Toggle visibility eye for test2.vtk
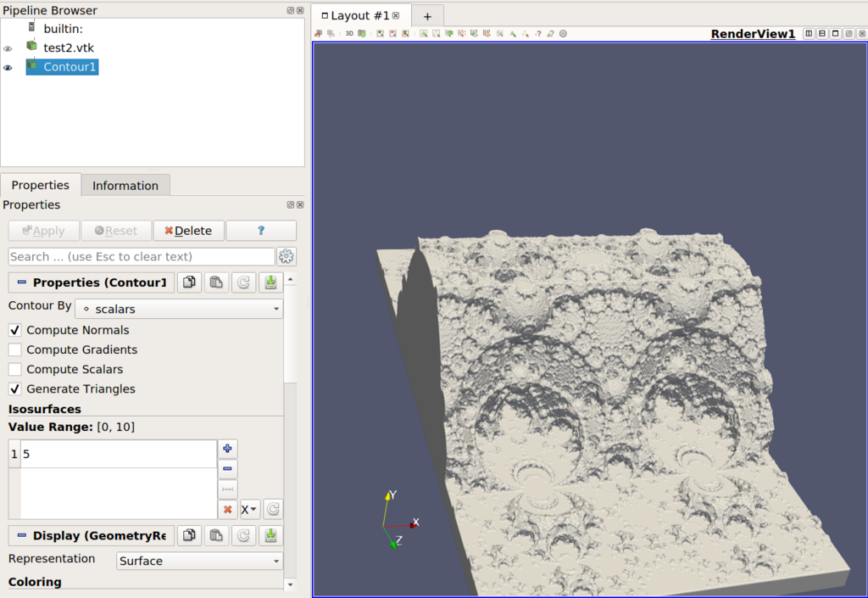This screenshot has width=868, height=598. (x=8, y=48)
